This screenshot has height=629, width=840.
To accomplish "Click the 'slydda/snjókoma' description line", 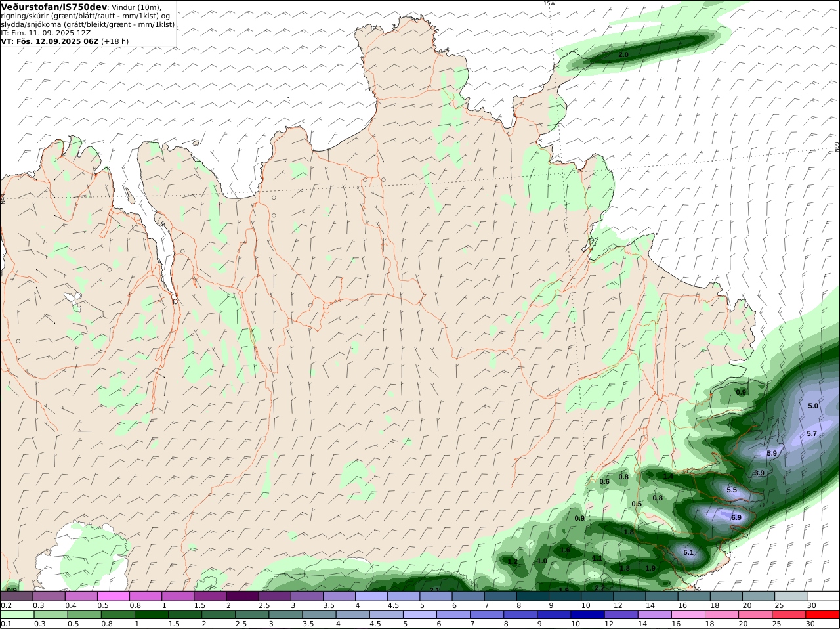I will (88, 24).
